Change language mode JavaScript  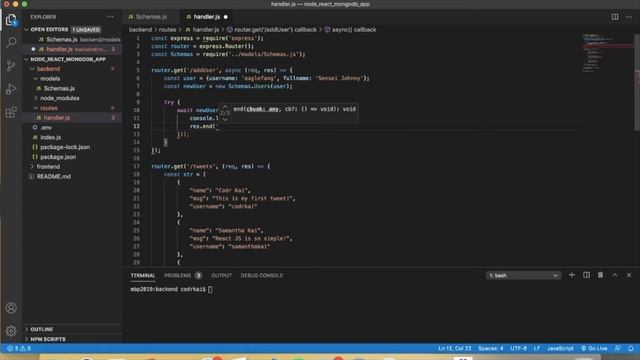560,348
